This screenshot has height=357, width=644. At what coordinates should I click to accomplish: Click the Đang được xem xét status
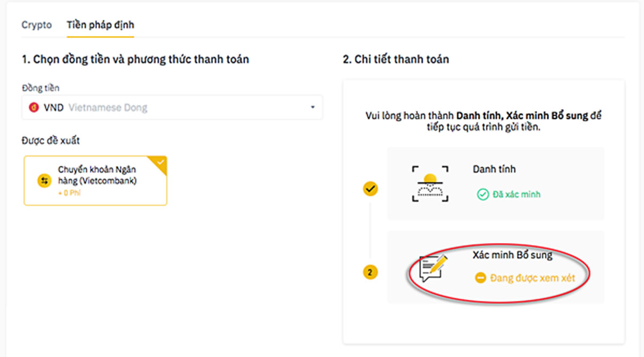pos(532,278)
